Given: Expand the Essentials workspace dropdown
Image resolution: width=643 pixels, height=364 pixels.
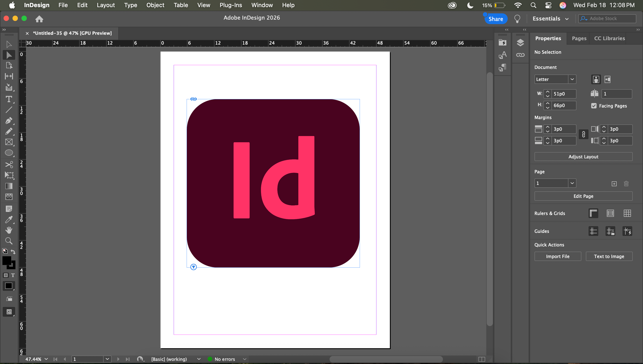Looking at the screenshot, I should [550, 19].
